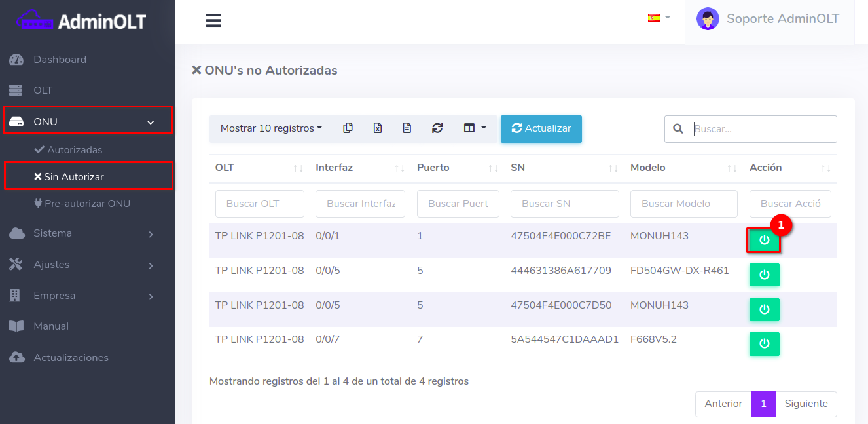Viewport: 868px width, 424px height.
Task: Go to Pre-autorizar ONU submenu
Action: (x=87, y=204)
